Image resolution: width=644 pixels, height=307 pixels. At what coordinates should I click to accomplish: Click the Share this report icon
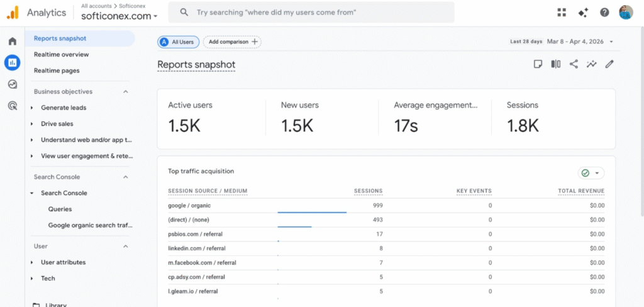(574, 64)
